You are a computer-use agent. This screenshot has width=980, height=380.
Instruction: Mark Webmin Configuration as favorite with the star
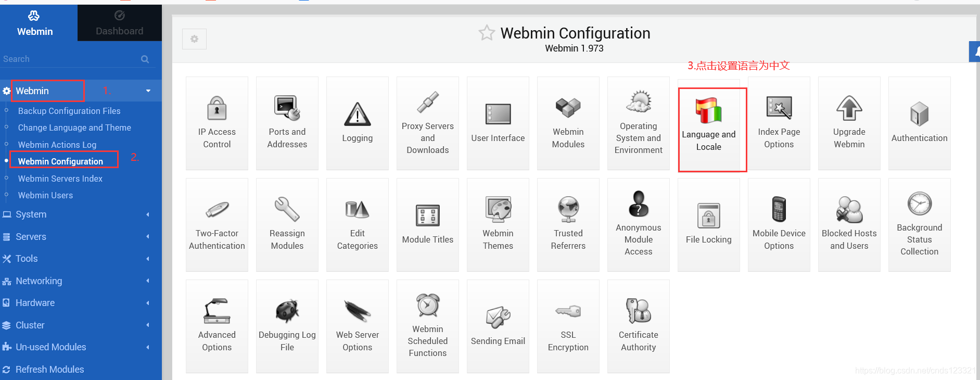487,33
